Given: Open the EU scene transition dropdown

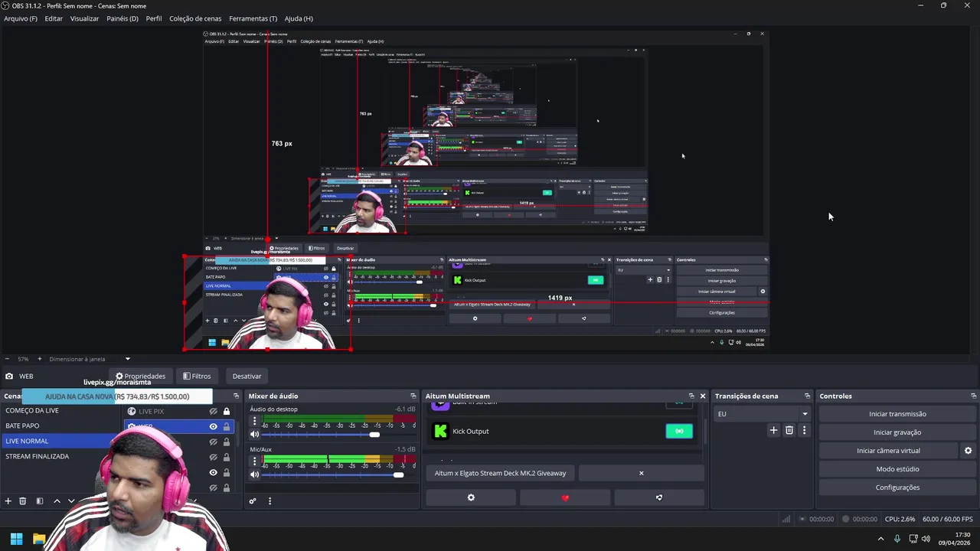Looking at the screenshot, I should pyautogui.click(x=762, y=414).
